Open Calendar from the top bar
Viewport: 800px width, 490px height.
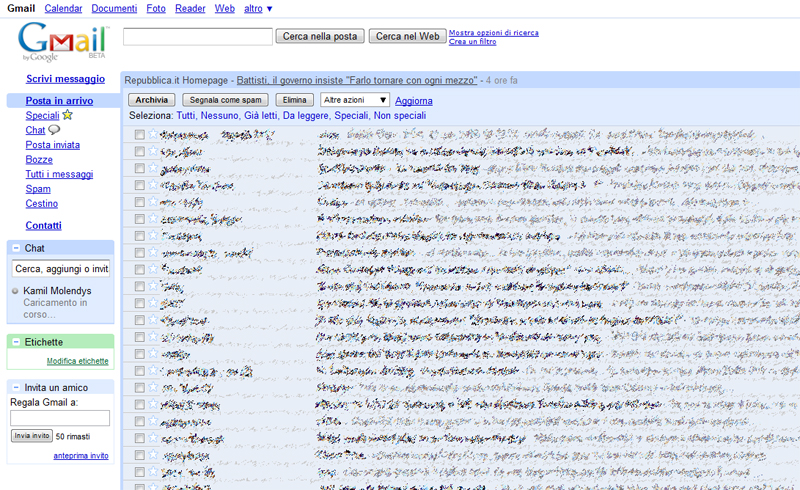[63, 8]
